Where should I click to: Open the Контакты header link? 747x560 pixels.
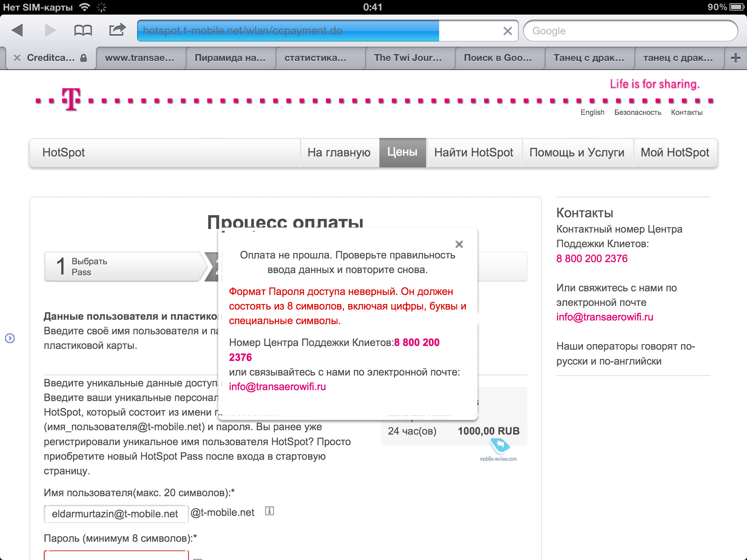click(687, 112)
